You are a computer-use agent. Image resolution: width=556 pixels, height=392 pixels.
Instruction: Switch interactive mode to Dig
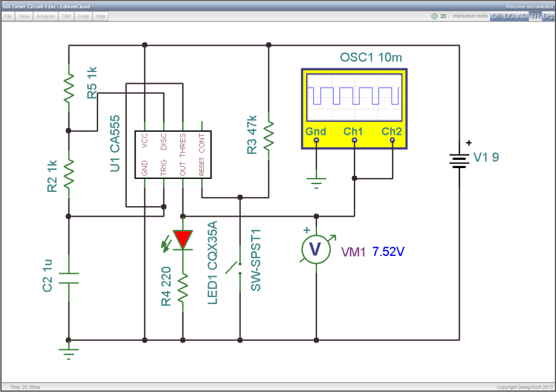548,16
